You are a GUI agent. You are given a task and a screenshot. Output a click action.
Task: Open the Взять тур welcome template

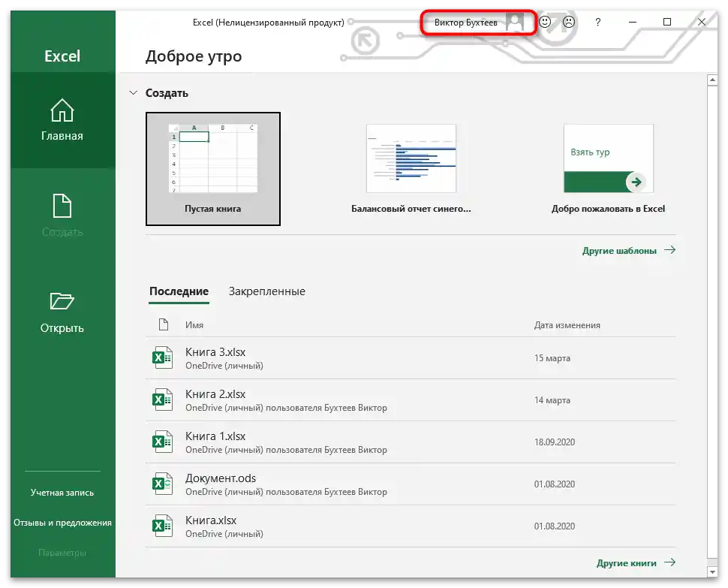pyautogui.click(x=608, y=158)
